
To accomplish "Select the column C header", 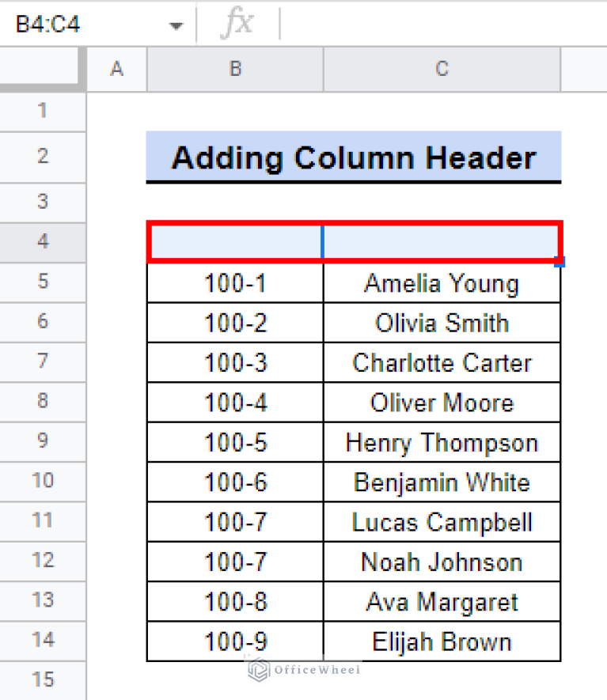I will (442, 69).
